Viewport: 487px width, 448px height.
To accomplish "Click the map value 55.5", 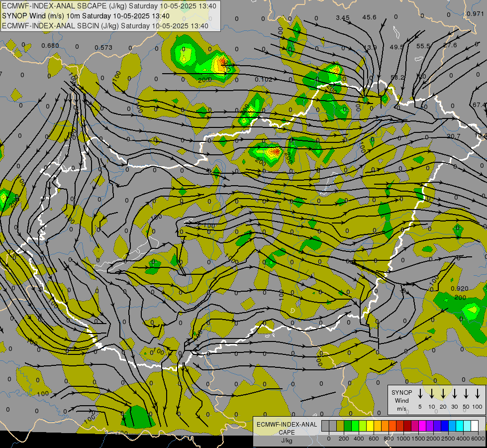I will tap(423, 46).
